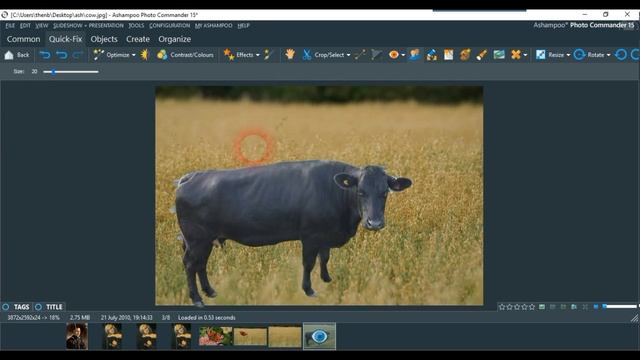
Task: Expand the Effects dropdown arrow
Action: coord(258,55)
